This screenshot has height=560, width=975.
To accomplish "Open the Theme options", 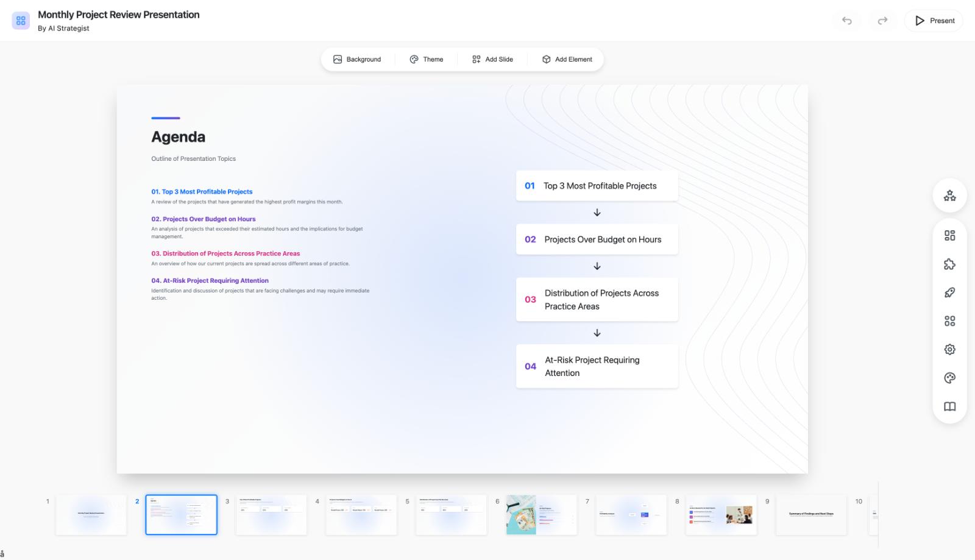I will (427, 59).
